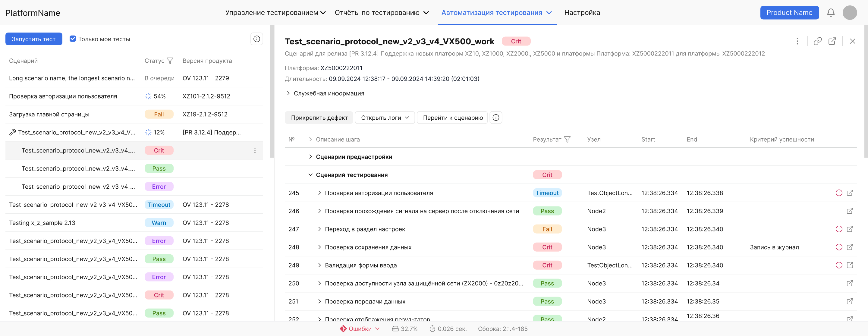Image resolution: width=868 pixels, height=336 pixels.
Task: Click 'Перейти к сценарию' button
Action: 452,118
